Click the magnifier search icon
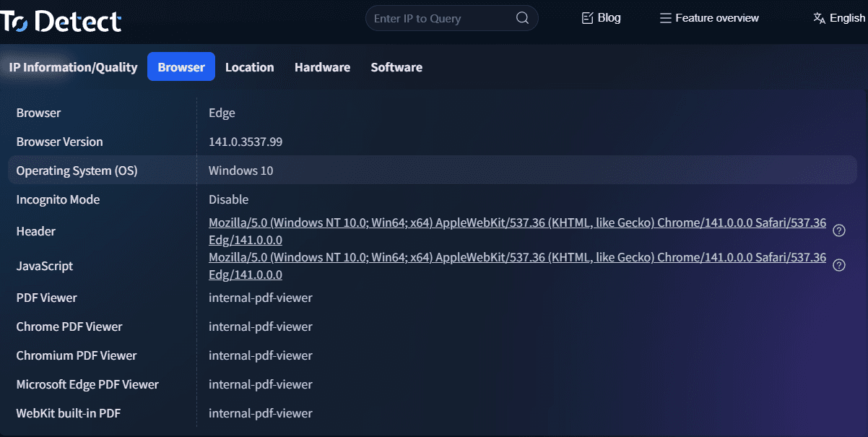The height and width of the screenshot is (437, 868). point(522,19)
